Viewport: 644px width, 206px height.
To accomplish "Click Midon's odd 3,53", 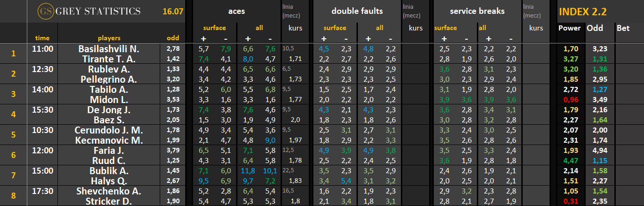I will click(x=173, y=99).
